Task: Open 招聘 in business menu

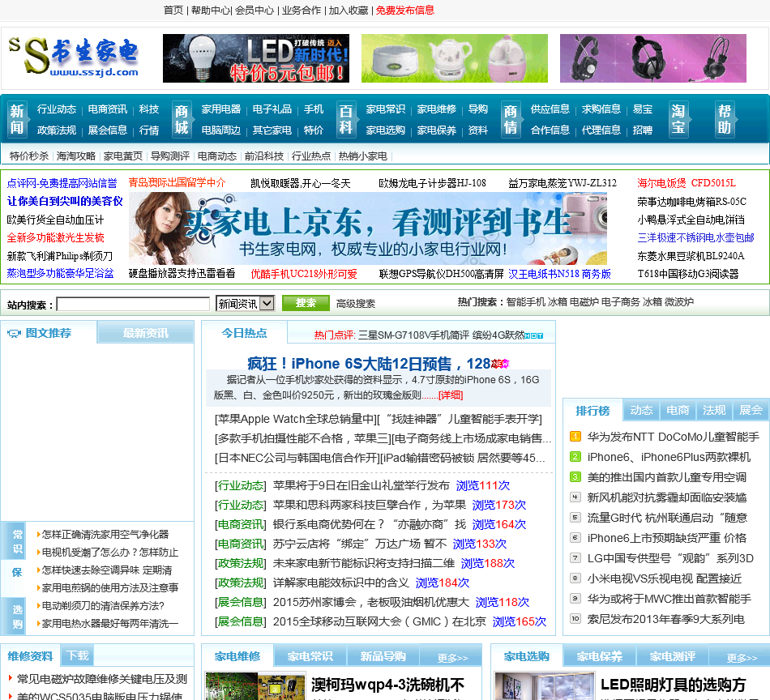Action: point(642,130)
